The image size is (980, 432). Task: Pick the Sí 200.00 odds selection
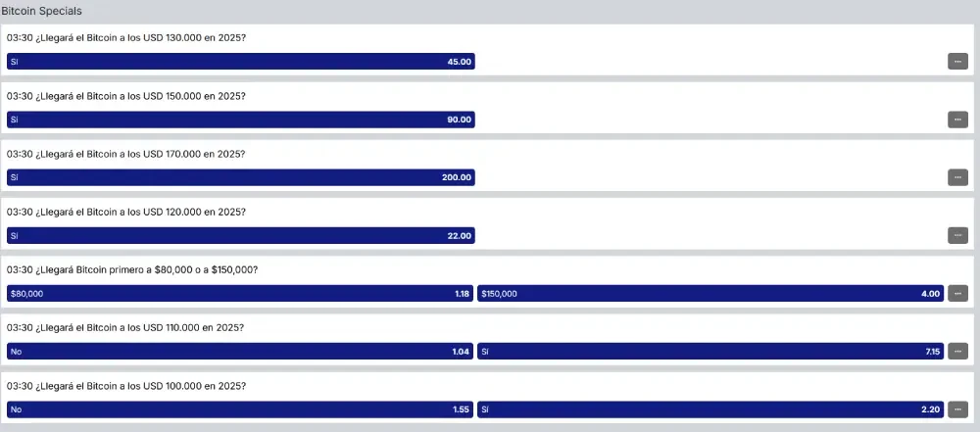pyautogui.click(x=240, y=177)
